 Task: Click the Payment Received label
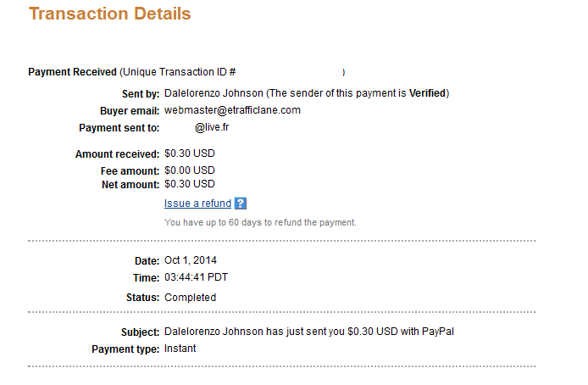click(72, 72)
